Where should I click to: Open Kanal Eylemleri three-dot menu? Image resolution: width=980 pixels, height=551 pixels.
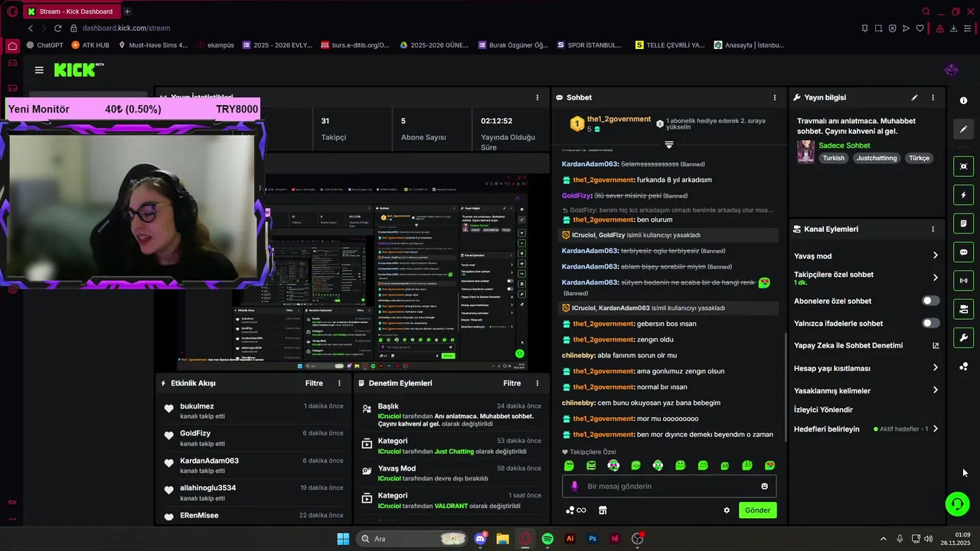933,229
